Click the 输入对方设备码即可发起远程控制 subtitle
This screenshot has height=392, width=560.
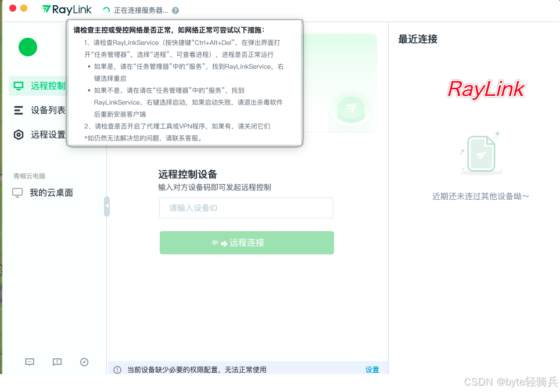click(x=214, y=188)
